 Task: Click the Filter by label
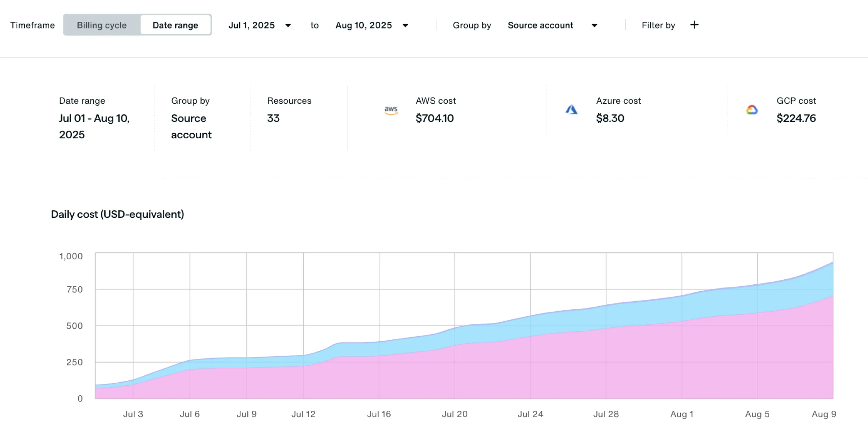pyautogui.click(x=658, y=25)
